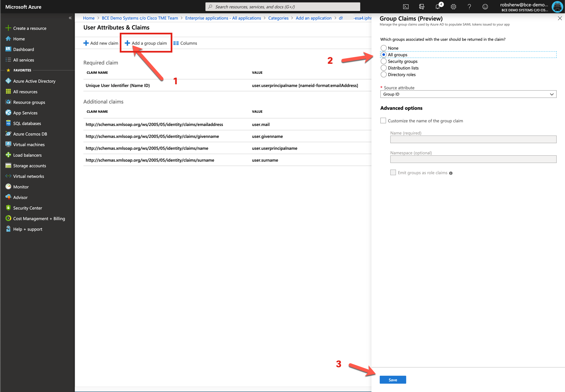565x392 pixels.
Task: Click the Namespace (optional) field
Action: click(473, 159)
